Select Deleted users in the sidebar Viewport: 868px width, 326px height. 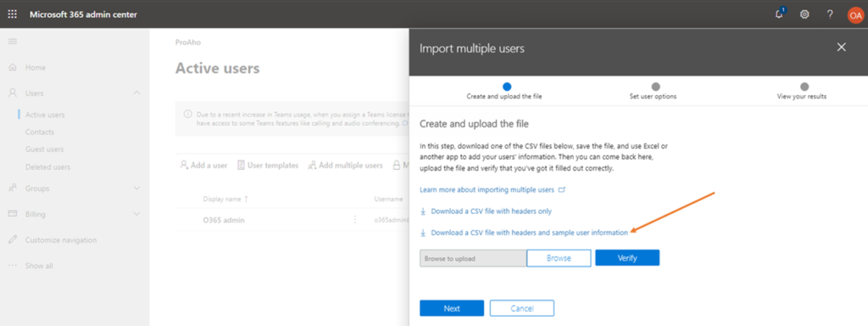coord(47,167)
